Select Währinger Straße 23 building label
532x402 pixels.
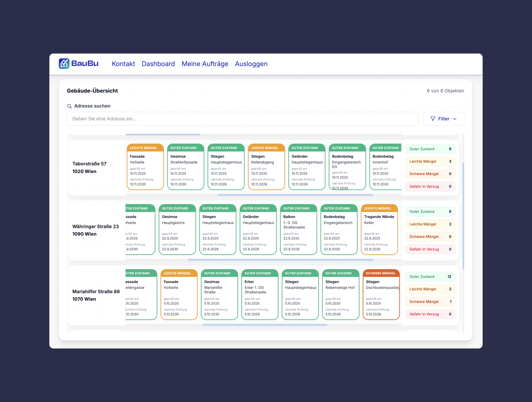95,230
